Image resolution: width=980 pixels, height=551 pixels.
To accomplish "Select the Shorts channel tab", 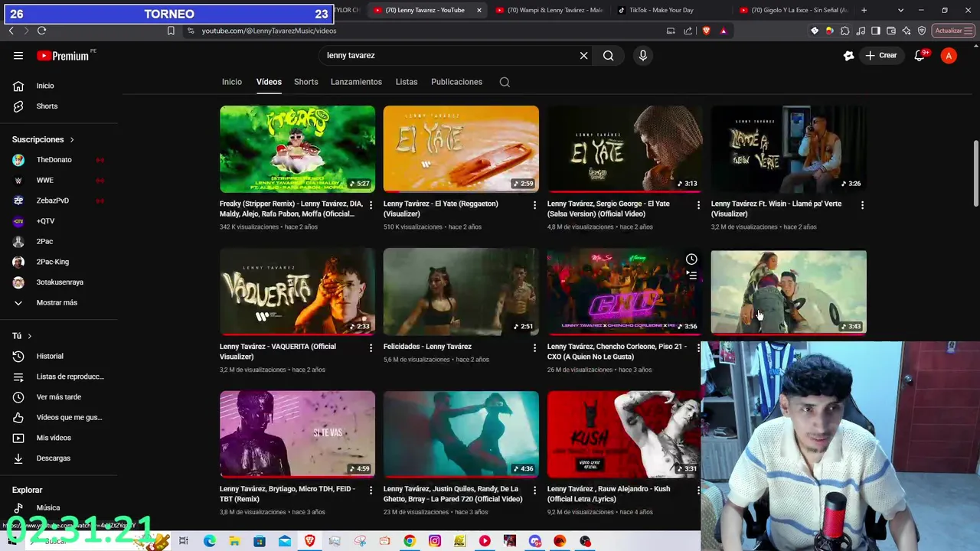I will 306,82.
